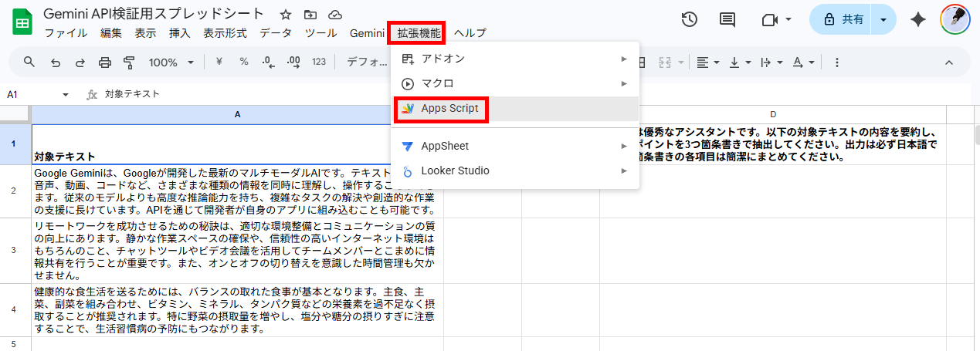Collapse the toolbar with chevron arrow
This screenshot has width=980, height=351.
(x=949, y=62)
